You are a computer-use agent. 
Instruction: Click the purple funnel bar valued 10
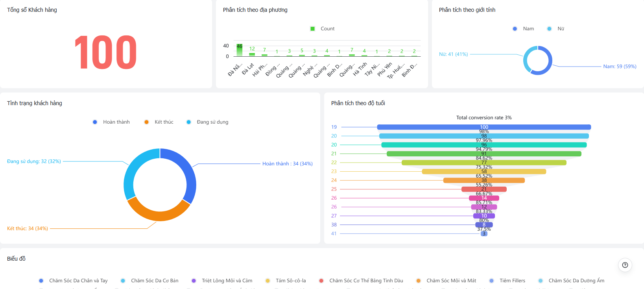(484, 216)
